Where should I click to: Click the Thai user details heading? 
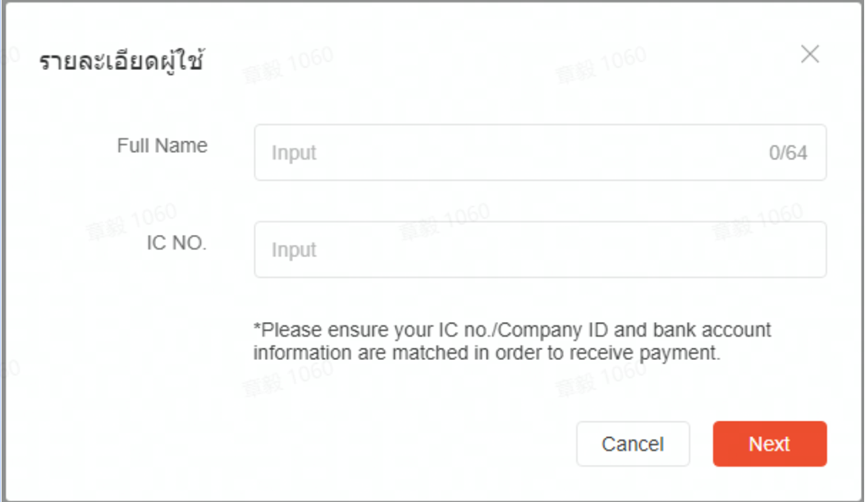click(122, 61)
